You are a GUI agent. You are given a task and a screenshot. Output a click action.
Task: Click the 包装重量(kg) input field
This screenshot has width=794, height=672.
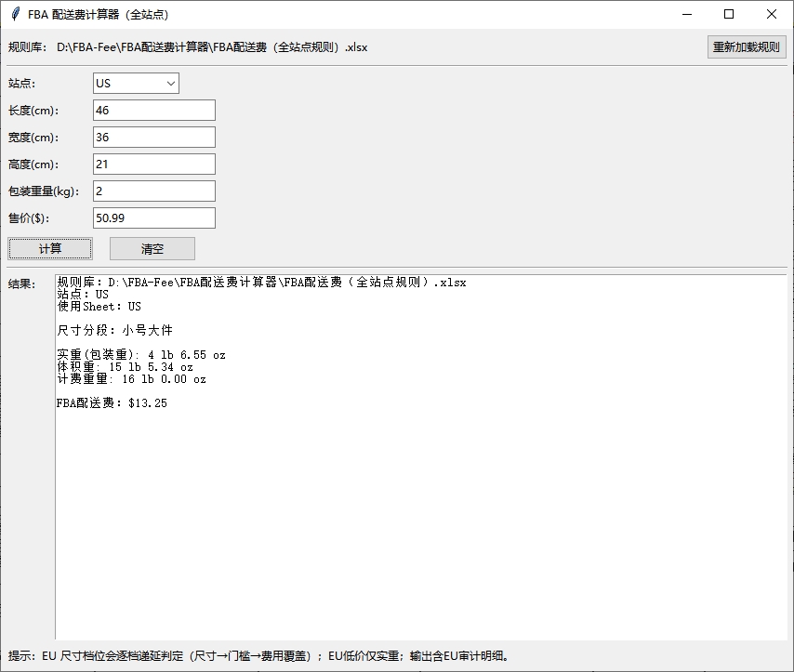(154, 191)
